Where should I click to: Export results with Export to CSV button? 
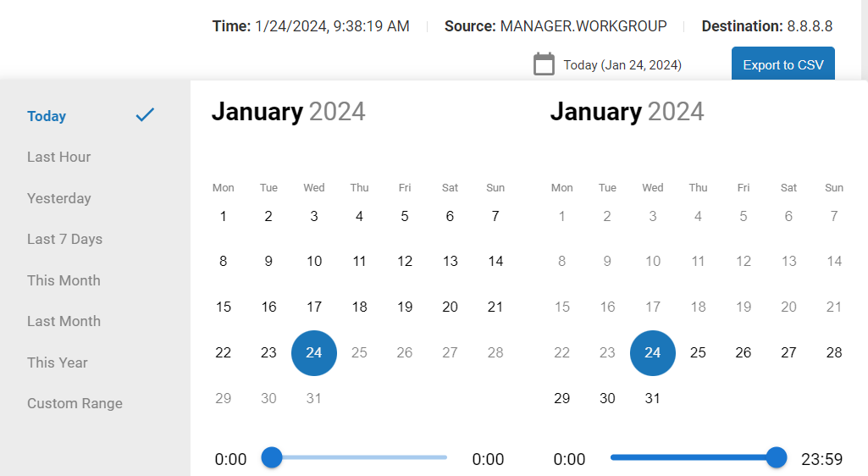(782, 64)
